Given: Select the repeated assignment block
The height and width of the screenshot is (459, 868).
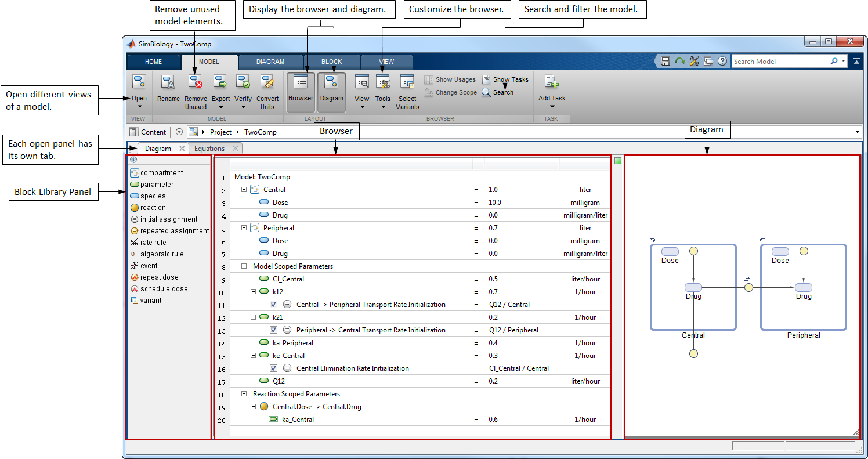Looking at the screenshot, I should click(169, 231).
